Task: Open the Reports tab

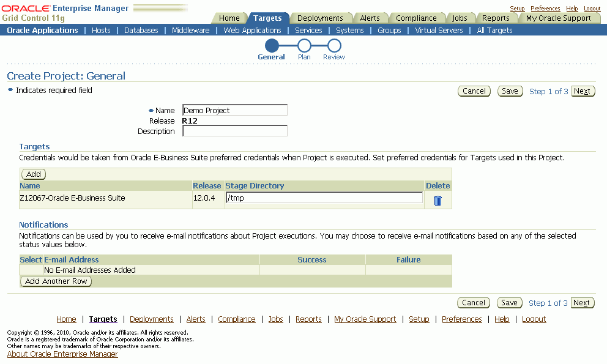Action: pyautogui.click(x=496, y=18)
